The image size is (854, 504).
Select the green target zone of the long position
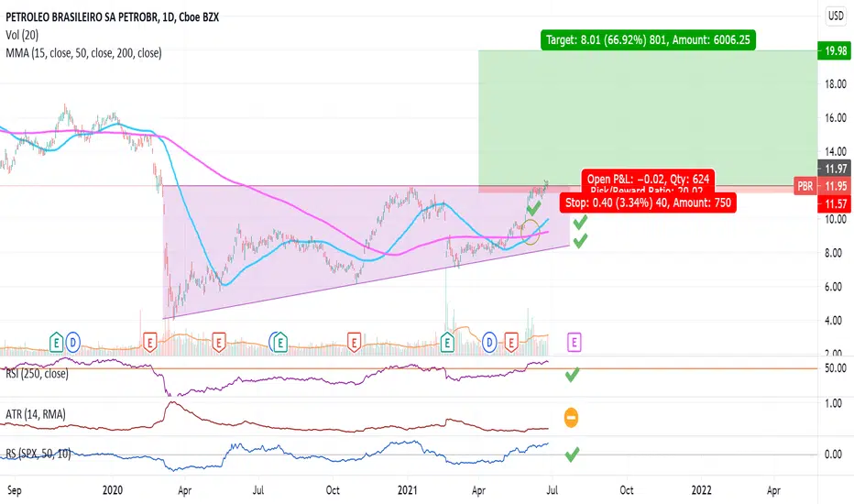click(648, 117)
